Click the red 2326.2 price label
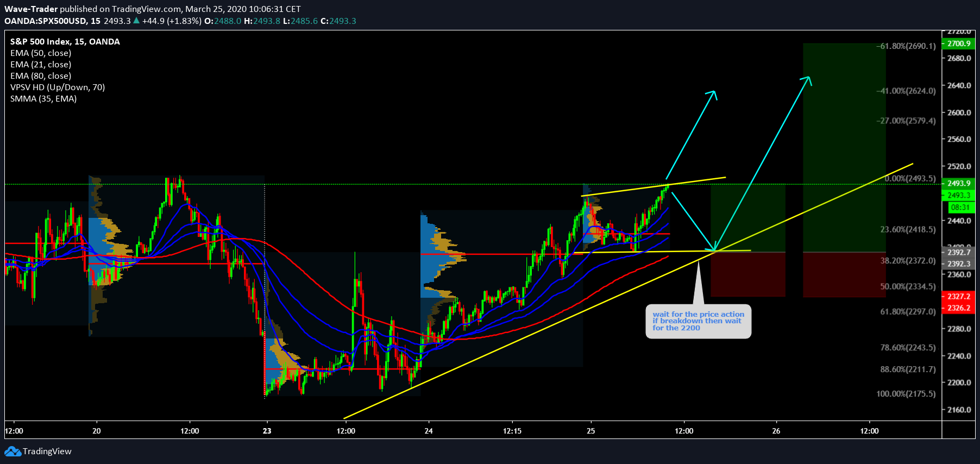The image size is (980, 464). 958,308
